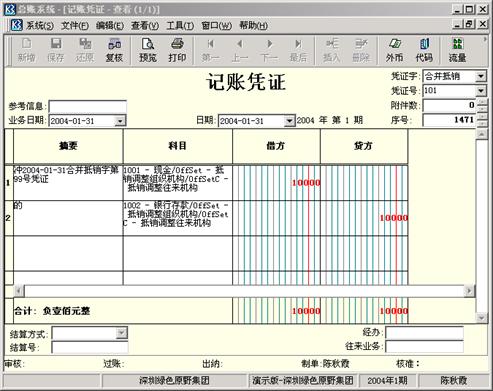Open the 业务日期 date dropdown
The height and width of the screenshot is (391, 493).
(x=120, y=121)
